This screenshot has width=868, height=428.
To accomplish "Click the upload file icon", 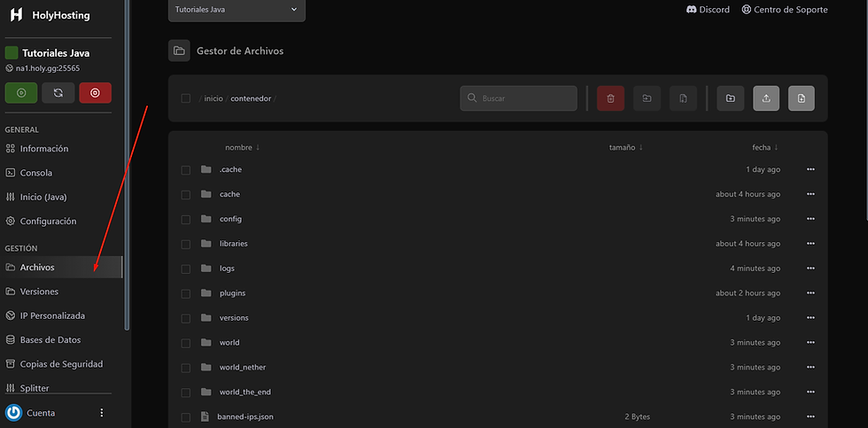I will tap(766, 98).
